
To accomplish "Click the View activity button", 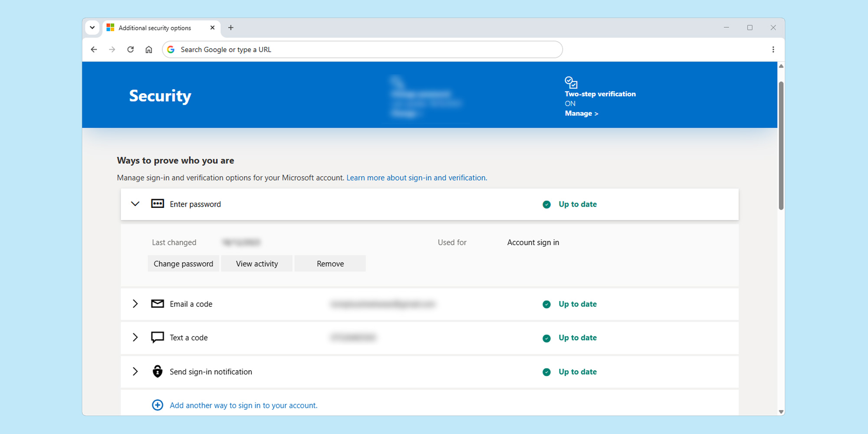I will coord(257,263).
